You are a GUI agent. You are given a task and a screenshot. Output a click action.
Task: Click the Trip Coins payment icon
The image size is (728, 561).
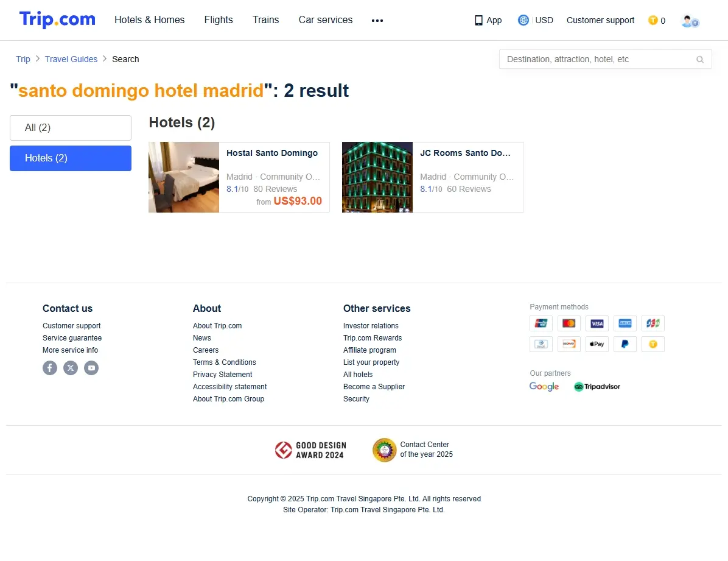coord(653,344)
